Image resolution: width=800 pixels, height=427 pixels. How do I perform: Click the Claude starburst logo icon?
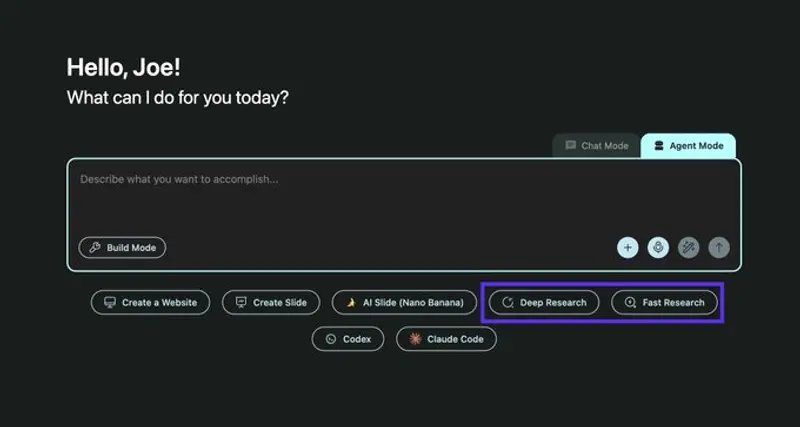tap(414, 339)
